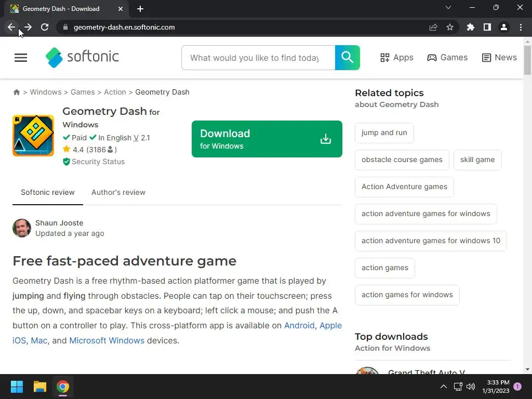Screen dimensions: 532x399
Task: Open the network status tray icon
Action: click(x=458, y=387)
